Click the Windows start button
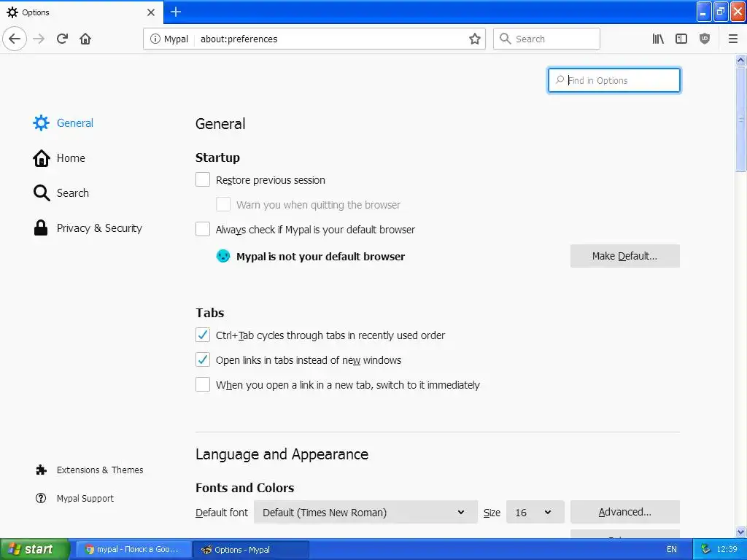The height and width of the screenshot is (560, 747). (x=34, y=549)
